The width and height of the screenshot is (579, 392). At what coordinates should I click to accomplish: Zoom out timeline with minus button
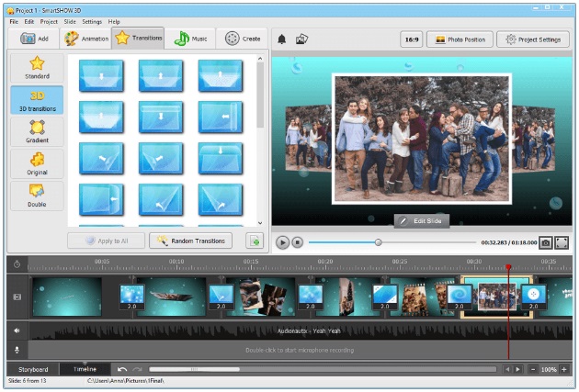click(533, 369)
